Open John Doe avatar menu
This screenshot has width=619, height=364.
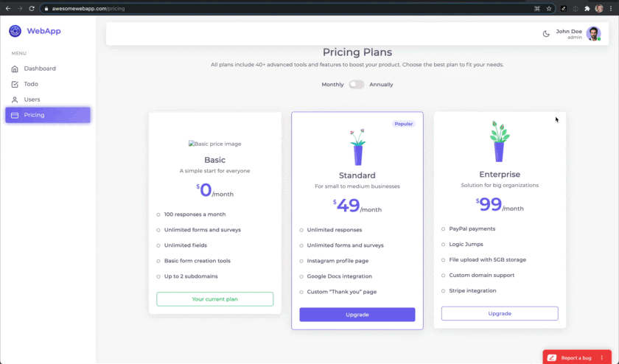pos(593,34)
